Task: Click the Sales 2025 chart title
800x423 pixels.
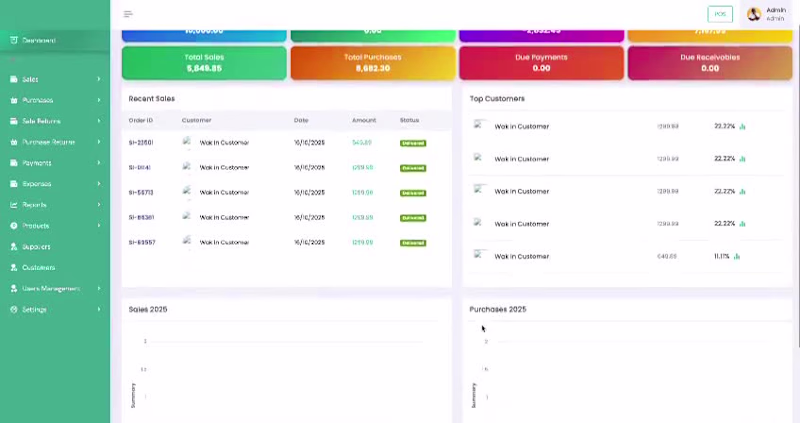Action: (148, 309)
